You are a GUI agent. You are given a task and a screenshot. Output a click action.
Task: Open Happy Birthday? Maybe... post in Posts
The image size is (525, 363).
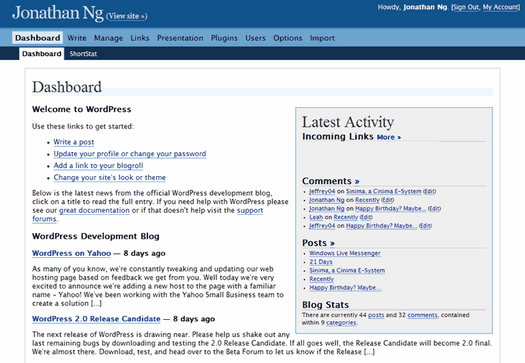point(345,288)
